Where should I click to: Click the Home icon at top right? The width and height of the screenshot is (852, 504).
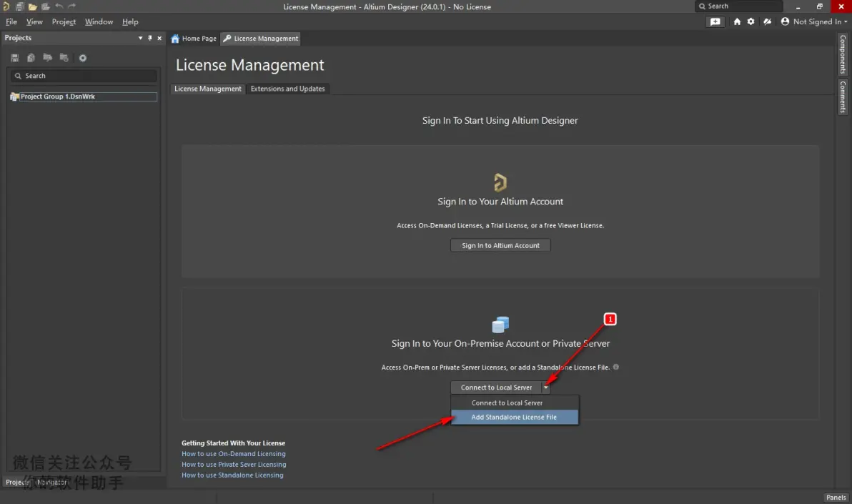[737, 21]
